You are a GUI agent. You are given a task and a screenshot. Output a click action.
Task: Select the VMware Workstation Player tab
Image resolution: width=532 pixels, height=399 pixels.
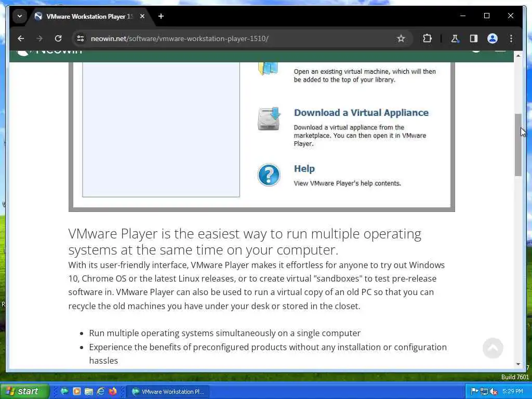click(89, 16)
